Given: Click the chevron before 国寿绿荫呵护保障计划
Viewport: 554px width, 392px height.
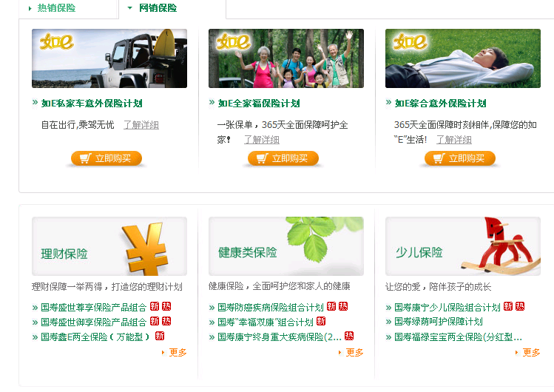Looking at the screenshot, I should [x=388, y=322].
